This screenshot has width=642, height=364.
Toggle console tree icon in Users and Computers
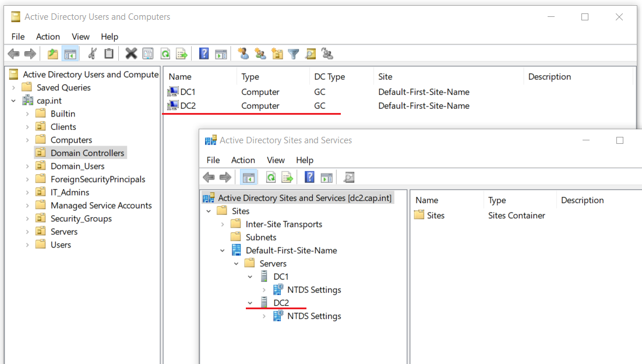70,54
